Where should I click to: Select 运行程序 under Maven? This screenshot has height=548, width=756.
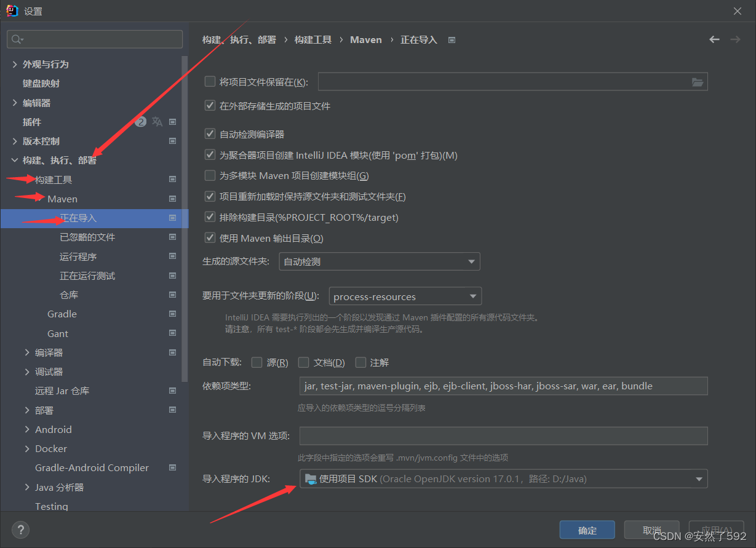(78, 256)
